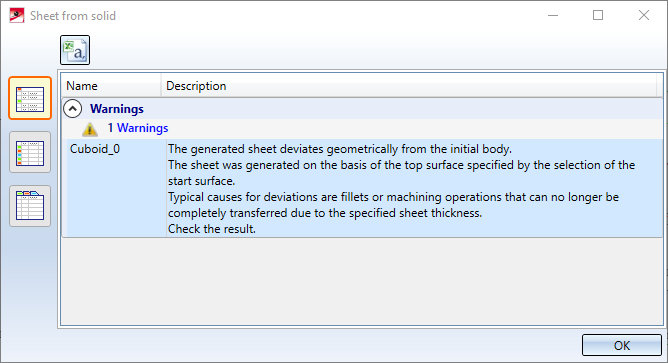668x363 pixels.
Task: Click the Sheet from solid app icon
Action: point(17,16)
